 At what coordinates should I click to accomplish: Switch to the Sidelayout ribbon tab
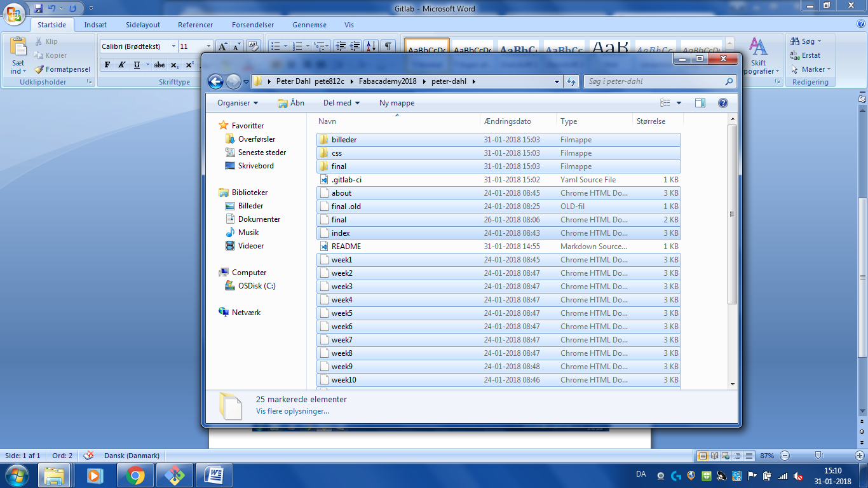143,25
